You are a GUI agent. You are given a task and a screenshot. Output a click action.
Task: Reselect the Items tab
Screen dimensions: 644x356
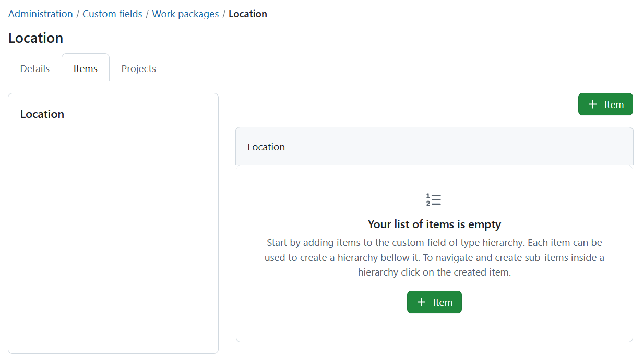[85, 68]
